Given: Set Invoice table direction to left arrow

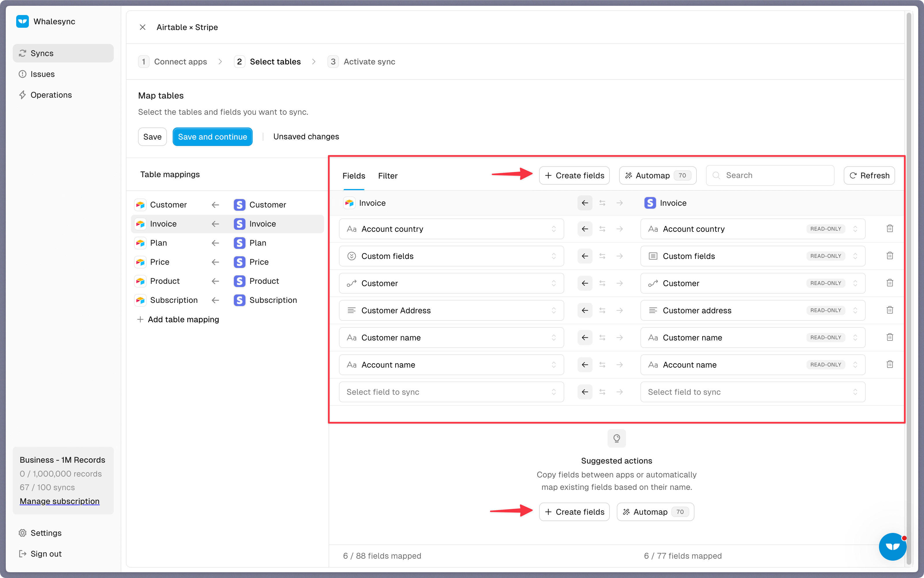Looking at the screenshot, I should (x=585, y=203).
